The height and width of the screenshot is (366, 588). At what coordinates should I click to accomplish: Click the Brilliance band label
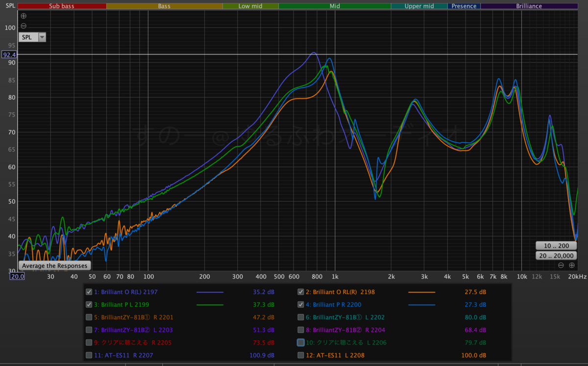click(529, 6)
